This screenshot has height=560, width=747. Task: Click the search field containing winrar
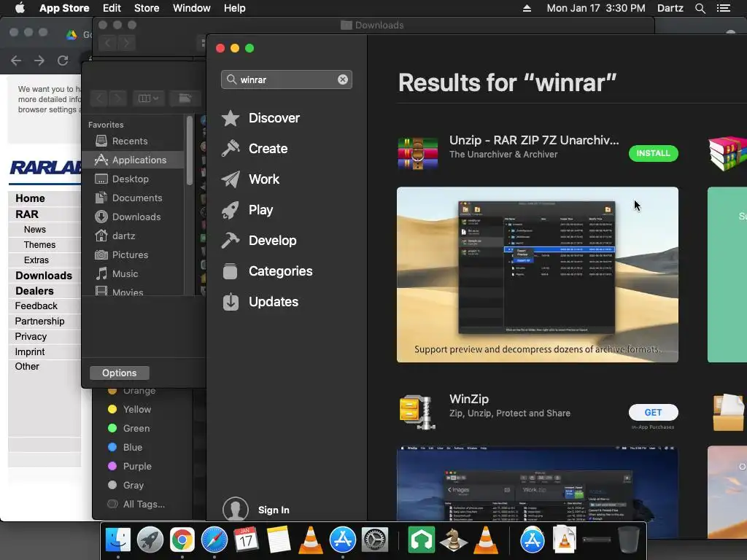click(x=286, y=79)
